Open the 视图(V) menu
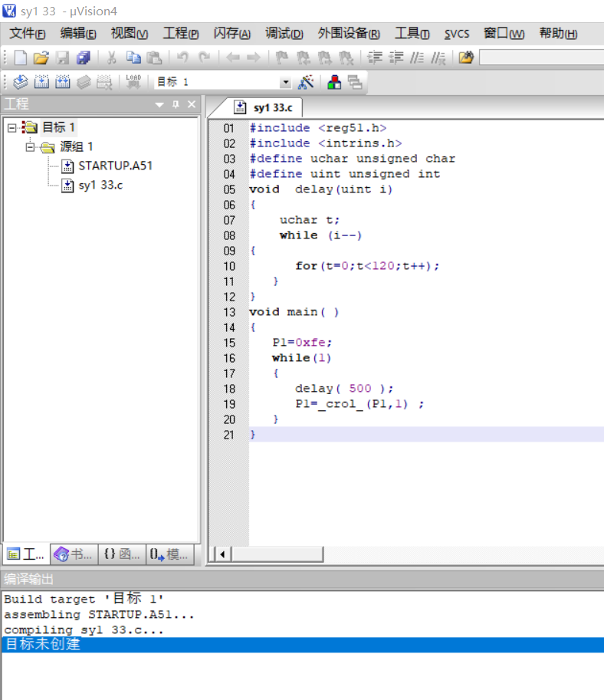The width and height of the screenshot is (604, 700). click(130, 34)
